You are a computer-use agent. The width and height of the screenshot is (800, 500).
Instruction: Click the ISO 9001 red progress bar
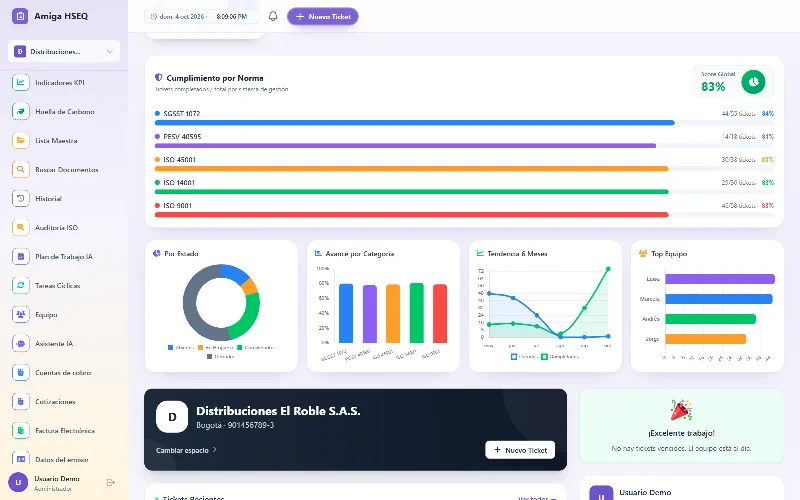(411, 215)
